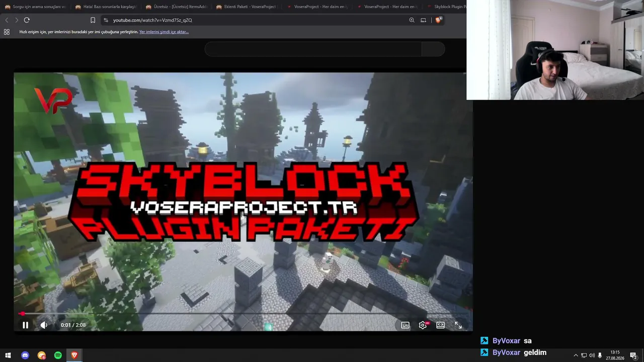
Task: Click the microphone icon in system tray
Action: pyautogui.click(x=600, y=355)
